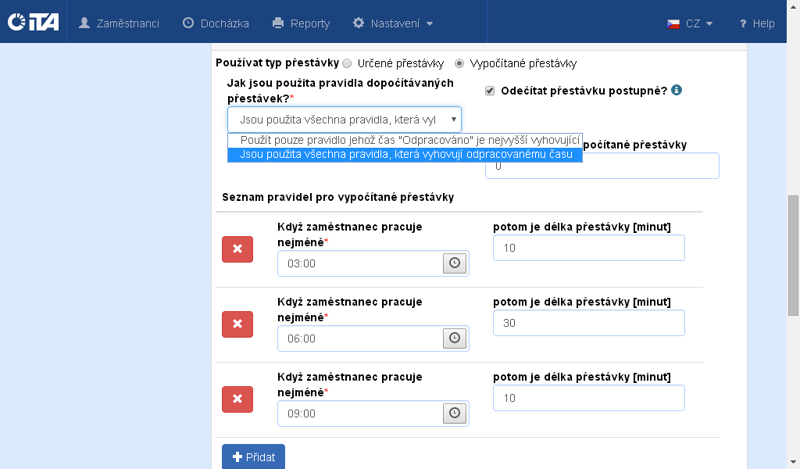Screen dimensions: 800x469
Task: Delete the 03:00 break rule
Action: tap(237, 249)
